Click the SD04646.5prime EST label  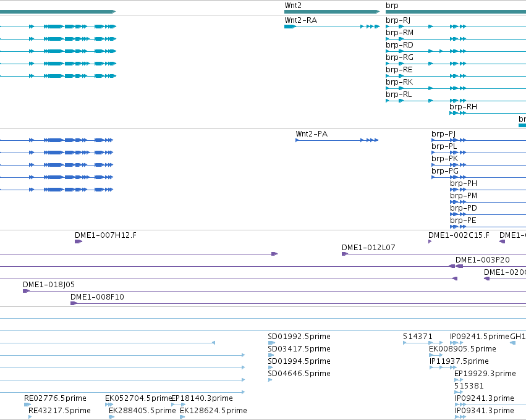coord(299,374)
